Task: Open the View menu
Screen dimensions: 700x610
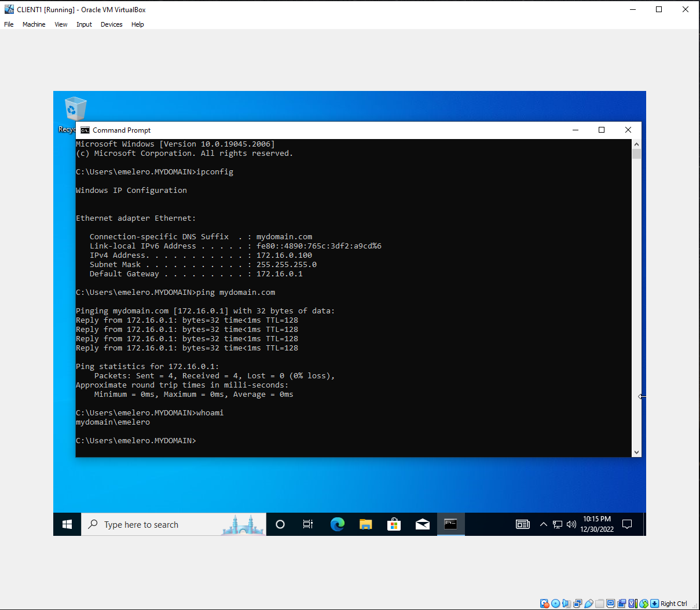Action: pyautogui.click(x=61, y=24)
